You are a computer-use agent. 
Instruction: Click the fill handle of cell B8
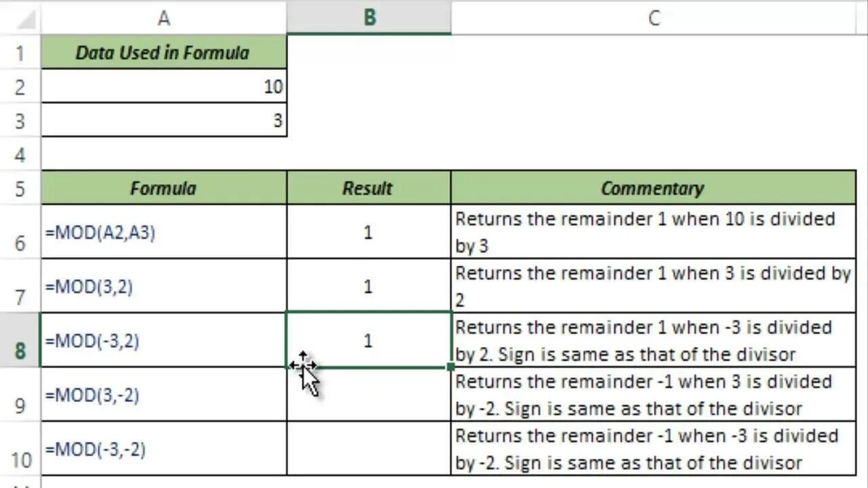click(451, 367)
